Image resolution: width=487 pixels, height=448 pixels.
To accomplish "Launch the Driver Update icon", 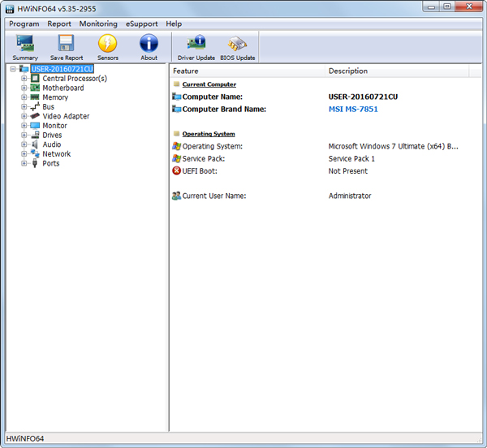I will 196,42.
